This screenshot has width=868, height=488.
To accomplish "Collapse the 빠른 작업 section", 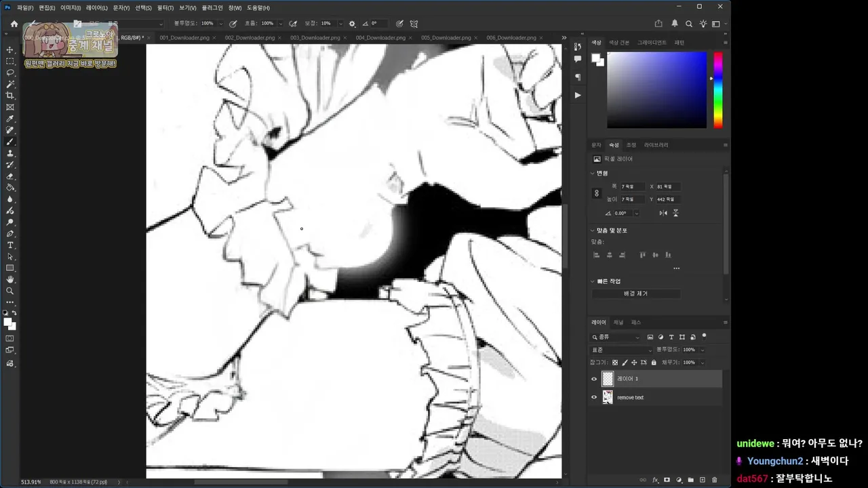I will coord(592,281).
